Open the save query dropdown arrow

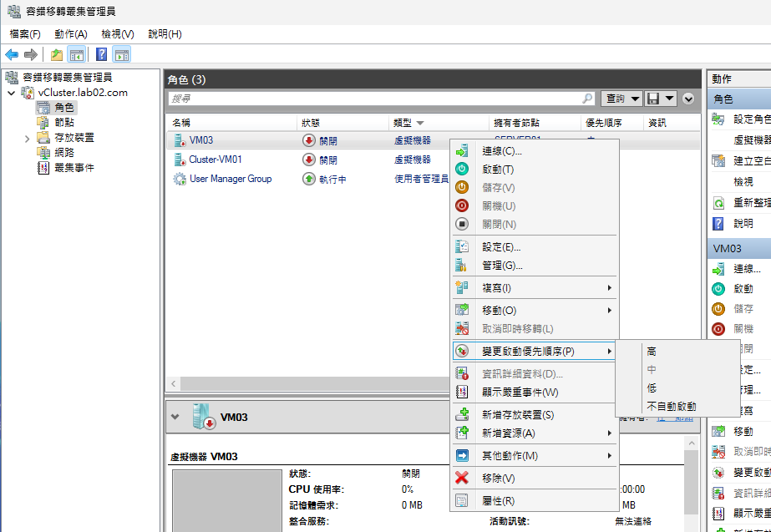point(671,99)
